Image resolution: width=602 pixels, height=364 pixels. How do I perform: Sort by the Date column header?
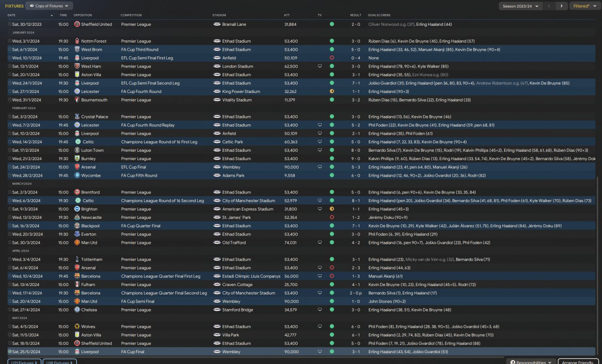11,15
